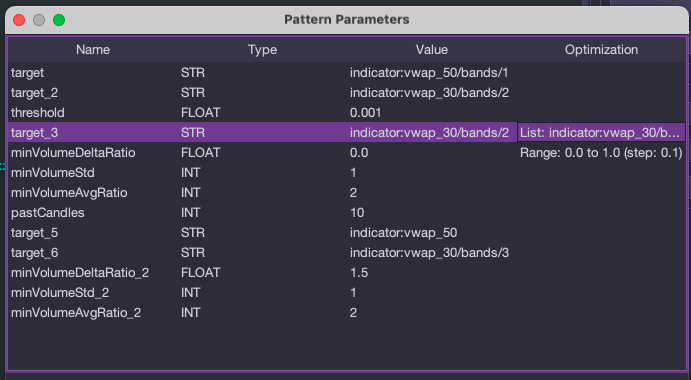Click the Optimization column header

click(601, 49)
